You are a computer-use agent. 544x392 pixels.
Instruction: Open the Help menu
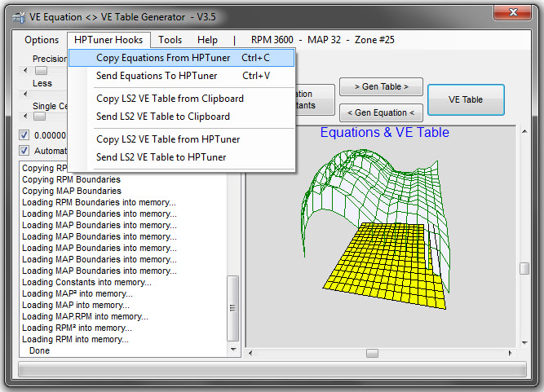(207, 40)
